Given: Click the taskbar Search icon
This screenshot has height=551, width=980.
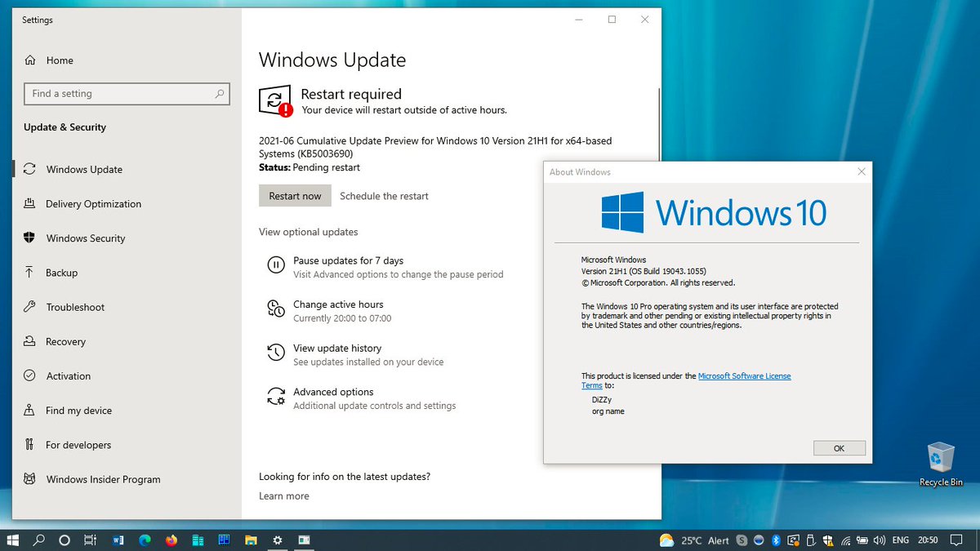Looking at the screenshot, I should pos(38,540).
